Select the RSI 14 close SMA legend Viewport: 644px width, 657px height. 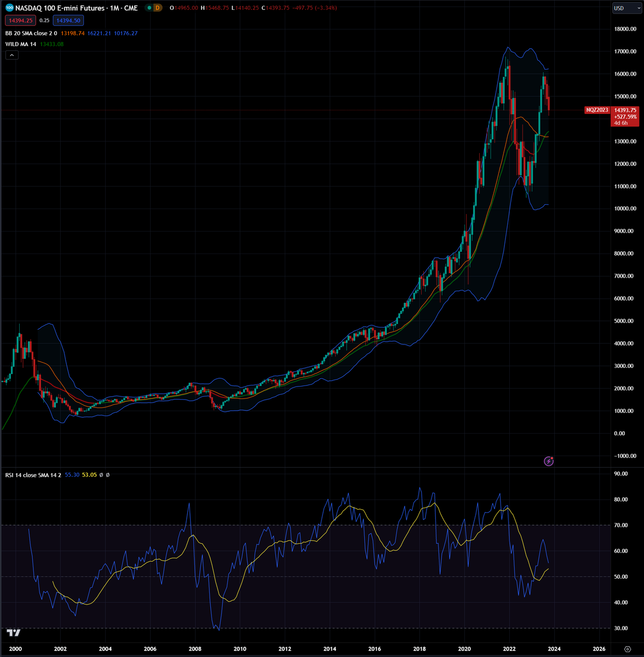(x=33, y=475)
